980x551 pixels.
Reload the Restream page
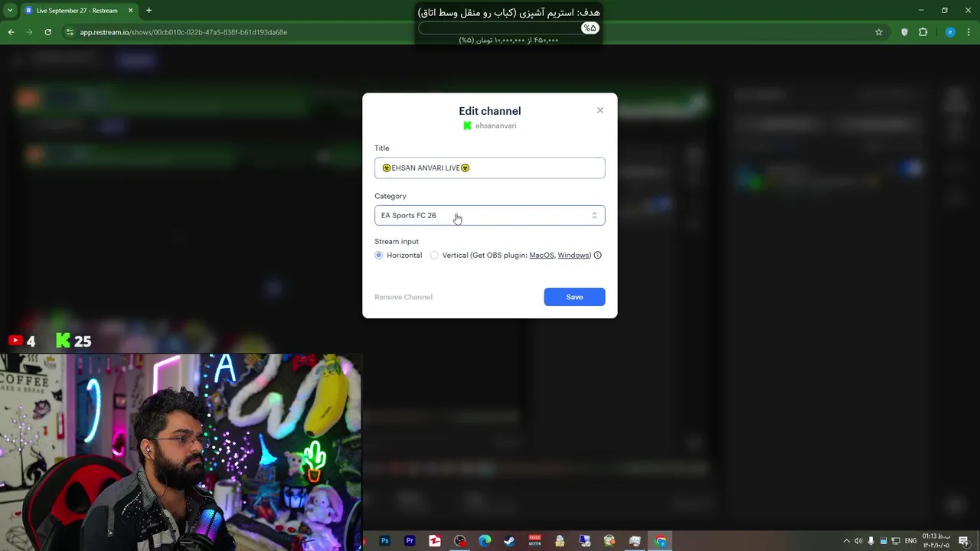47,32
